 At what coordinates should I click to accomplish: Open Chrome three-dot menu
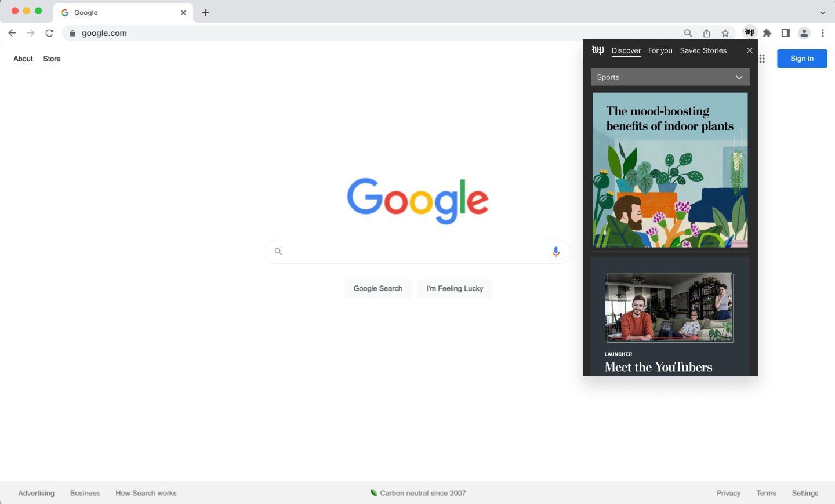point(823,33)
